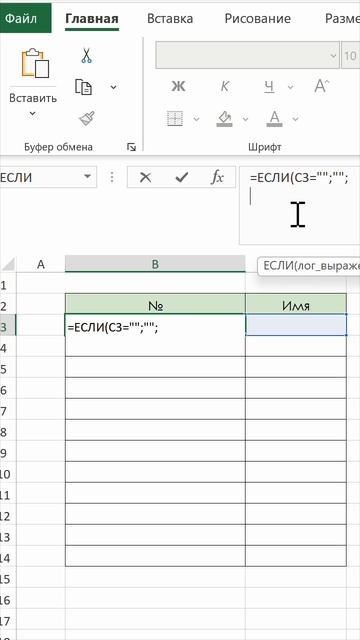This screenshot has width=360, height=640.
Task: Click the Paste clipboard icon
Action: tap(35, 63)
